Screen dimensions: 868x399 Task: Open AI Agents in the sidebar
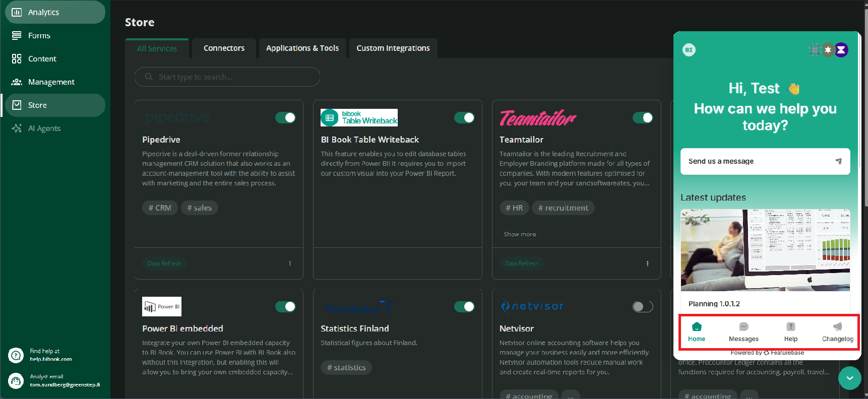pos(55,128)
